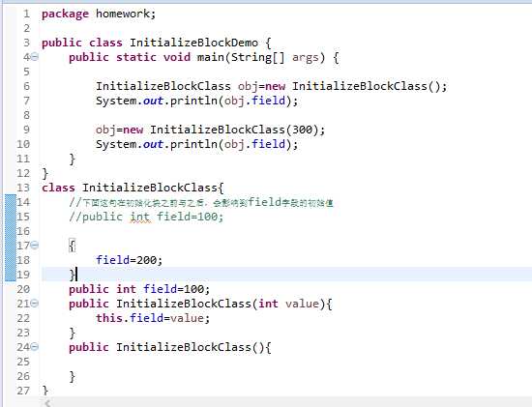The image size is (532, 407).
Task: Click 'InitializeBlockClass(int value){' on line 21
Action: pos(224,304)
